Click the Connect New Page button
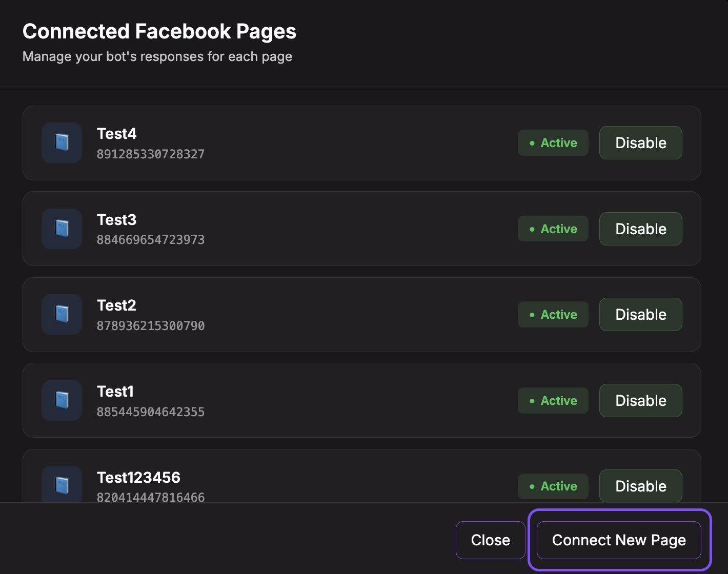This screenshot has width=728, height=574. (x=619, y=540)
